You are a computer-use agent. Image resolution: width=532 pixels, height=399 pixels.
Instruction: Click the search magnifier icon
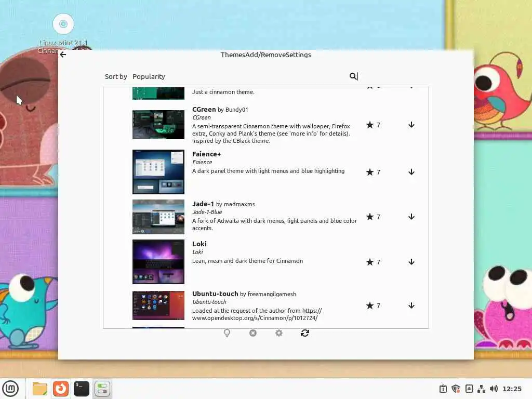pos(353,76)
